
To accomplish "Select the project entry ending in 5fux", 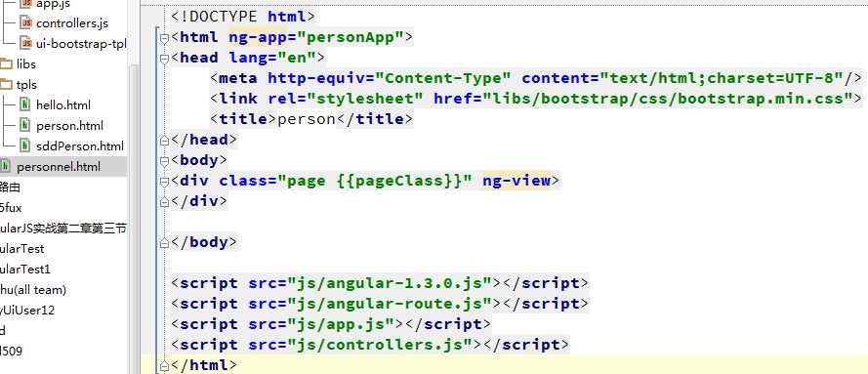I will 11,207.
